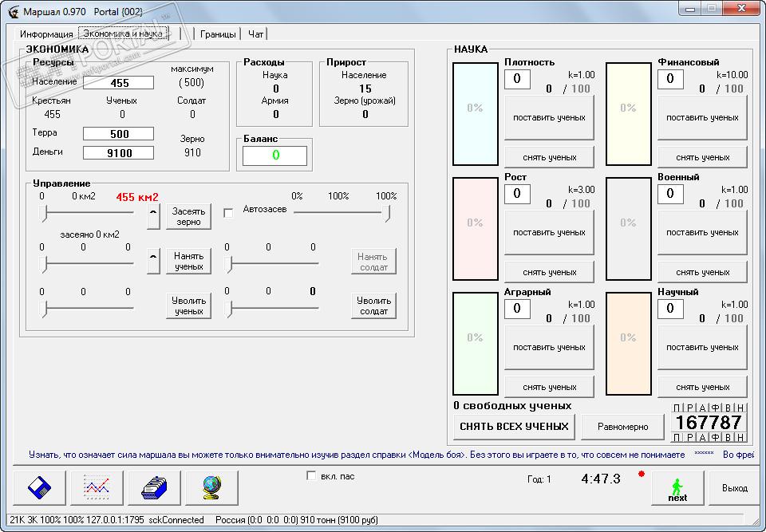Screen dimensions: 766x532
Task: Click the Нанять ученых button
Action: coord(188,262)
